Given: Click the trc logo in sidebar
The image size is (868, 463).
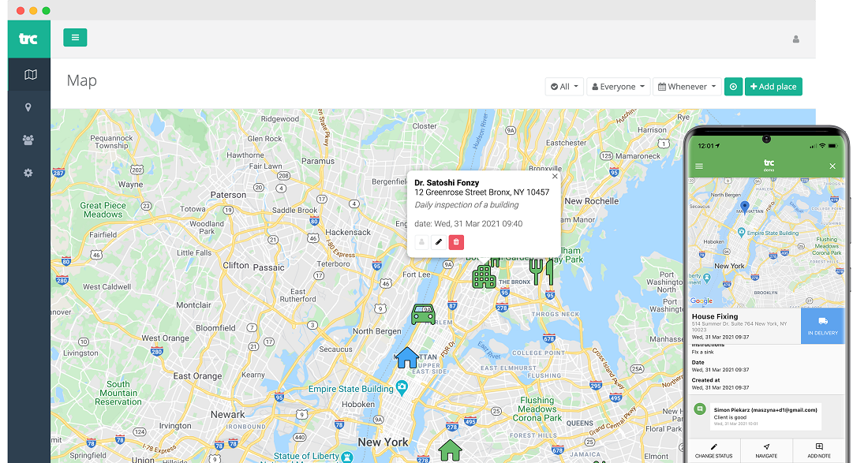Looking at the screenshot, I should click(28, 39).
